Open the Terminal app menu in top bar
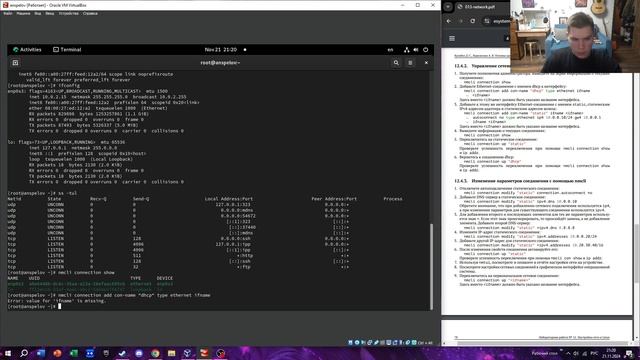Image resolution: width=640 pixels, height=360 pixels. 67,50
